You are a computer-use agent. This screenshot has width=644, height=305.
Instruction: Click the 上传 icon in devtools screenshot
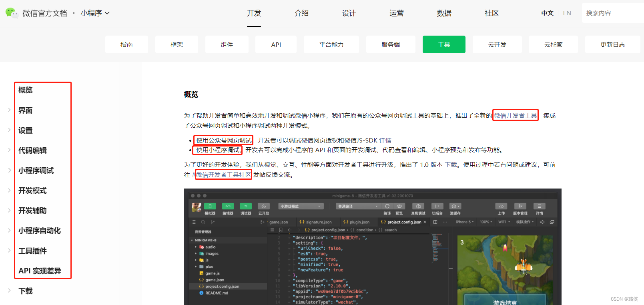point(501,206)
